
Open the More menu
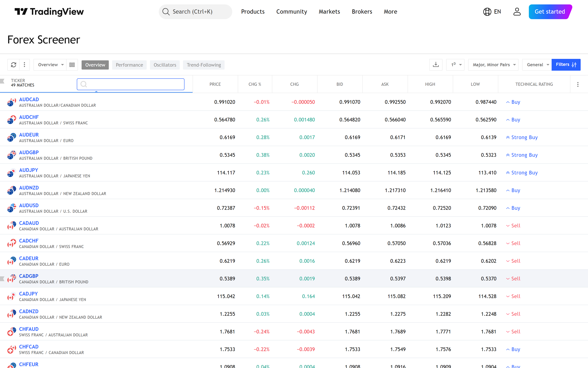point(390,12)
